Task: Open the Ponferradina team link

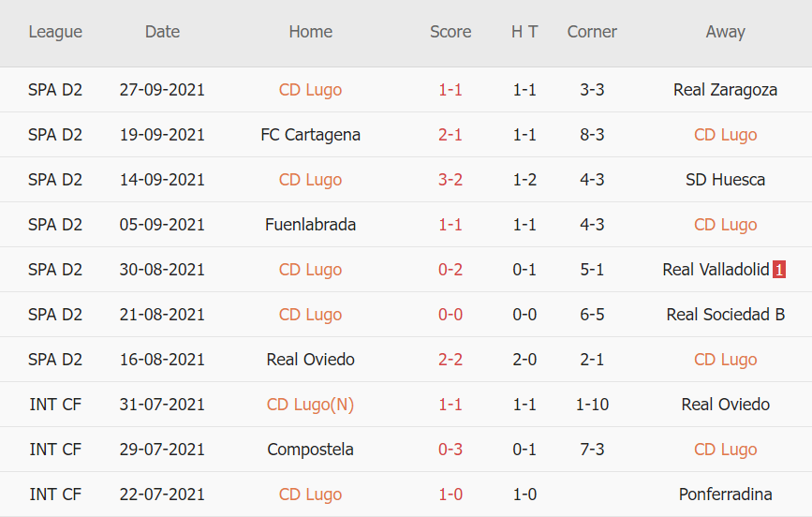Action: 725,495
